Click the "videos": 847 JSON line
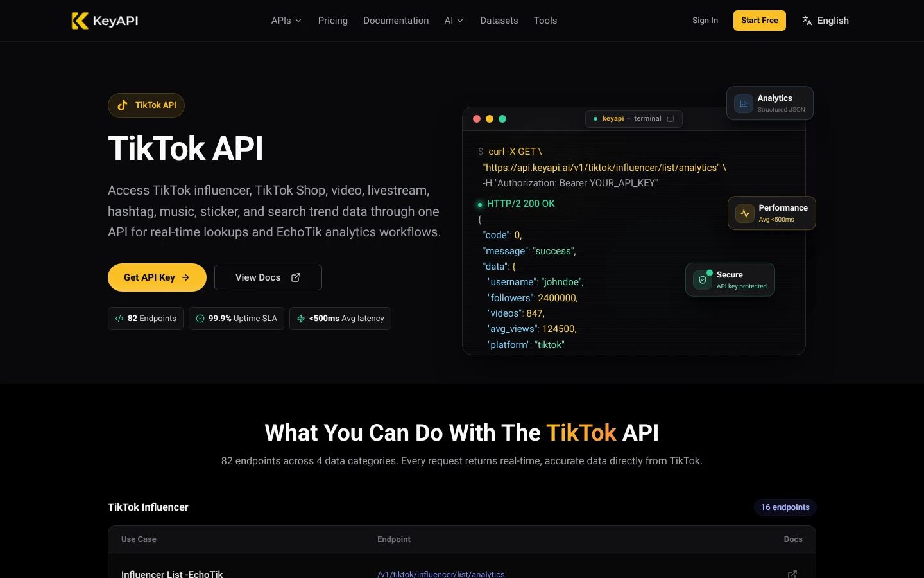This screenshot has height=578, width=924. tap(516, 313)
